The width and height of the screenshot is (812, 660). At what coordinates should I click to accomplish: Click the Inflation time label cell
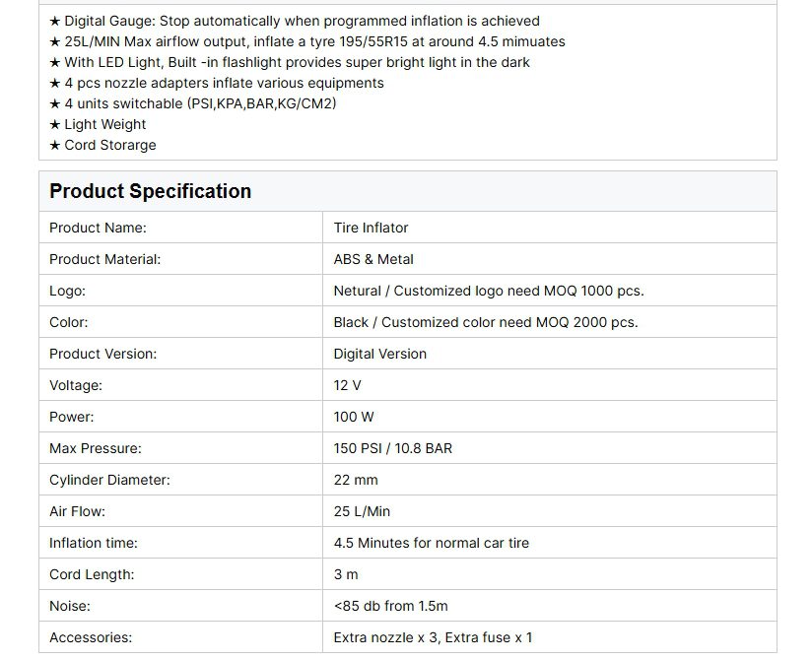click(x=94, y=543)
